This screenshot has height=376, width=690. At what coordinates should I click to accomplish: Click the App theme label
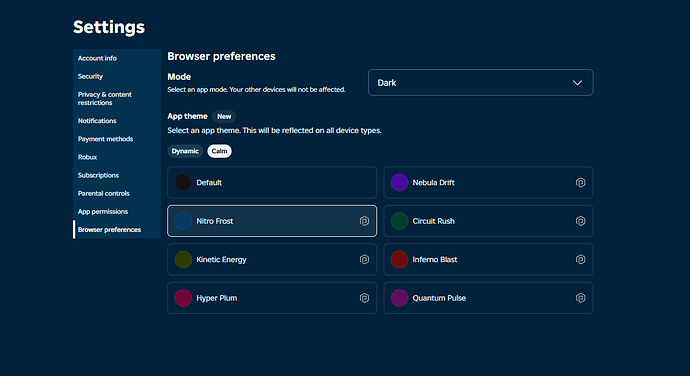[x=187, y=116]
